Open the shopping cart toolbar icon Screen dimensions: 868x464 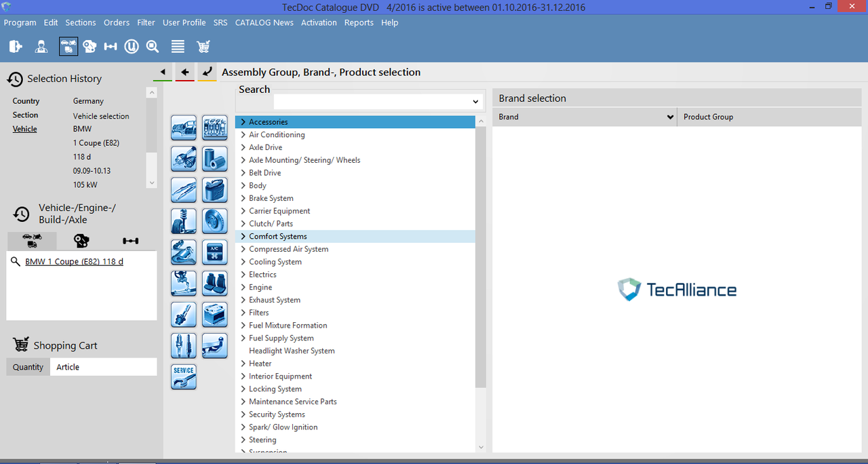click(x=203, y=46)
